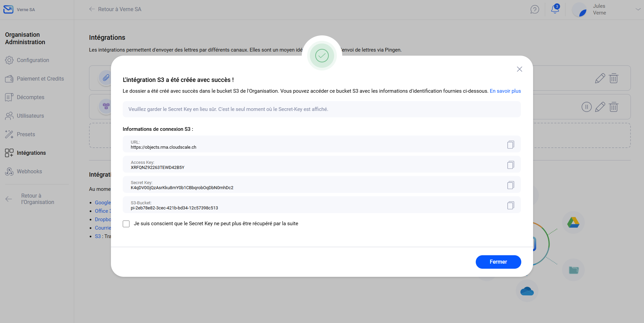644x323 pixels.
Task: Copy the S3-Bucket name
Action: [510, 205]
